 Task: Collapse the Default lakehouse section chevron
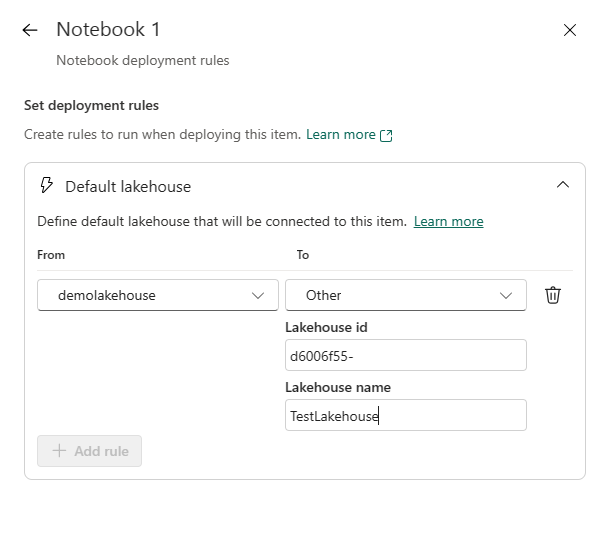563,185
